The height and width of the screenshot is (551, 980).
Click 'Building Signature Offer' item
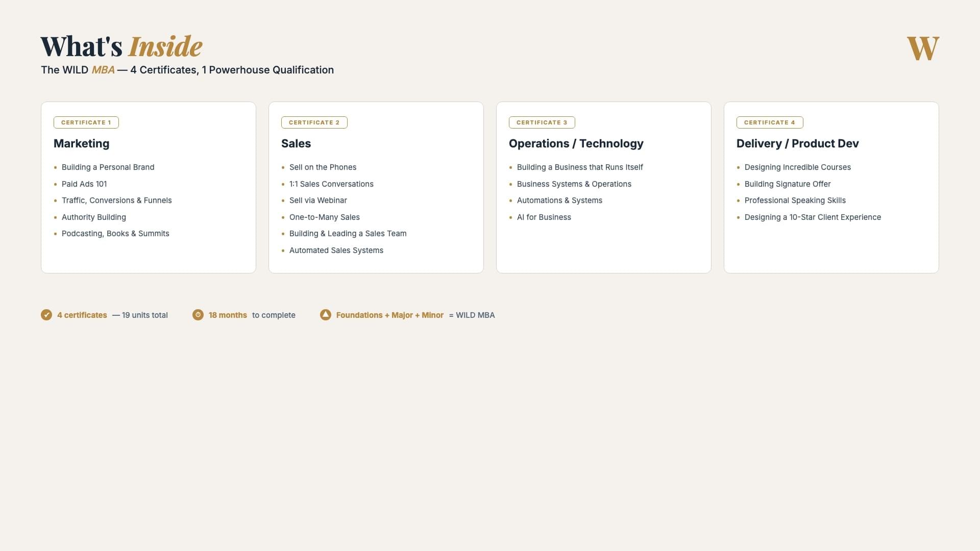[x=788, y=184]
